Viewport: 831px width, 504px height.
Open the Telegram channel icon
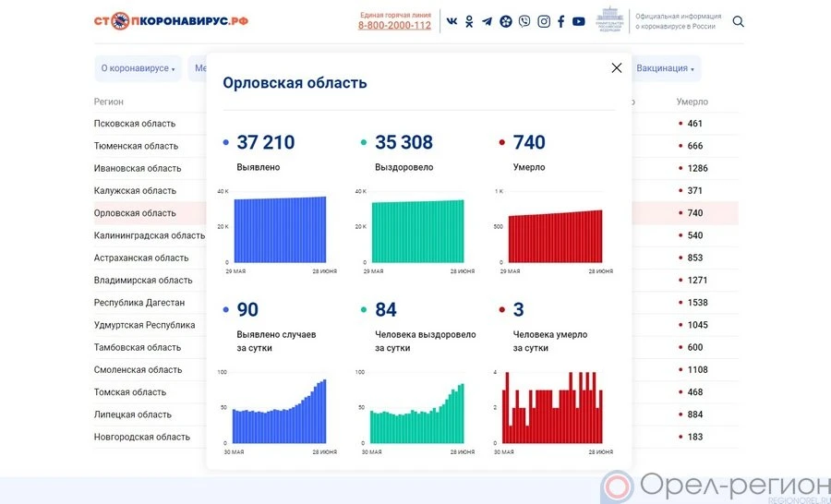pyautogui.click(x=487, y=21)
